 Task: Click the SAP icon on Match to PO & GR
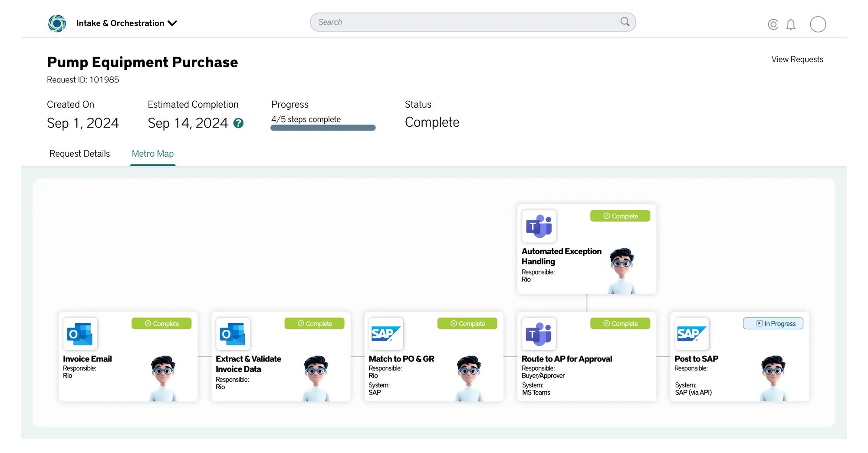[385, 334]
